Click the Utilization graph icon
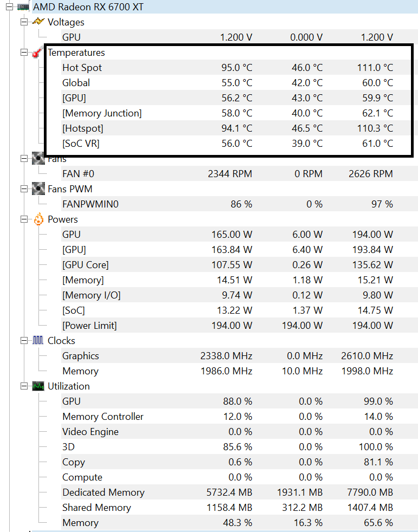 point(38,386)
